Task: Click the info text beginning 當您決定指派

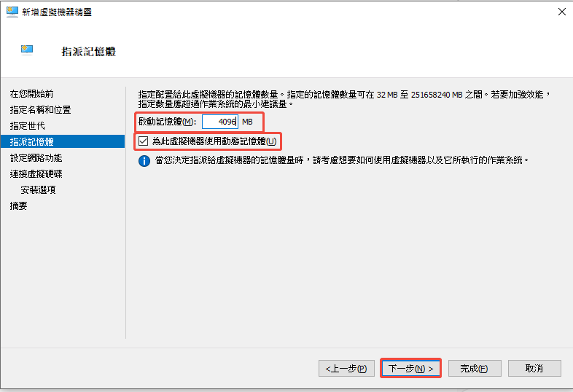Action: 343,160
